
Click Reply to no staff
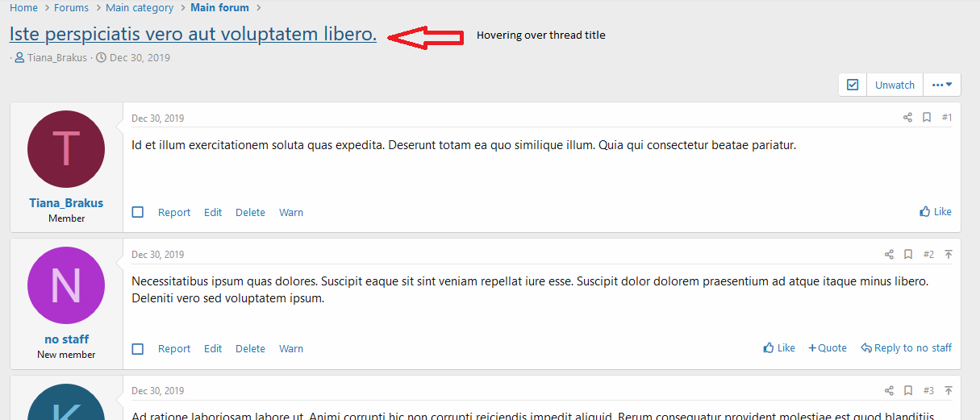click(x=906, y=348)
